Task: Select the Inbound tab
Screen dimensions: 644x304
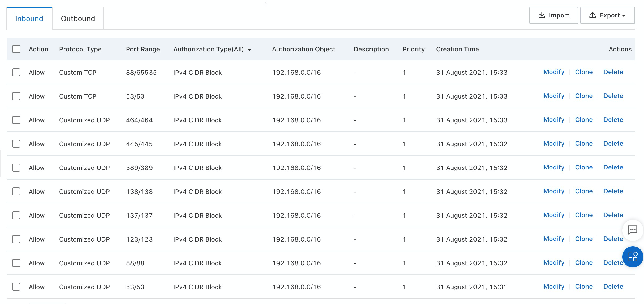Action: [x=29, y=19]
